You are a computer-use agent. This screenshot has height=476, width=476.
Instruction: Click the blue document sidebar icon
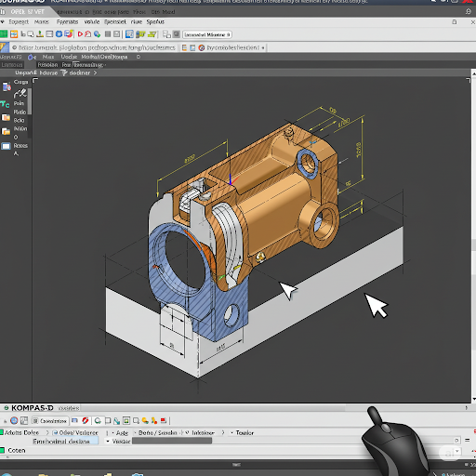7,86
